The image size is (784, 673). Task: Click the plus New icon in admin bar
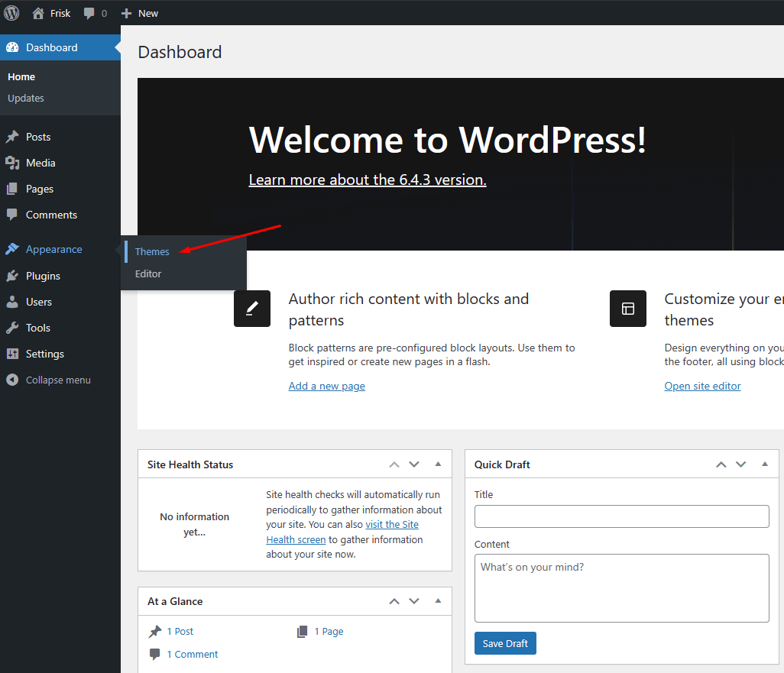tap(127, 13)
